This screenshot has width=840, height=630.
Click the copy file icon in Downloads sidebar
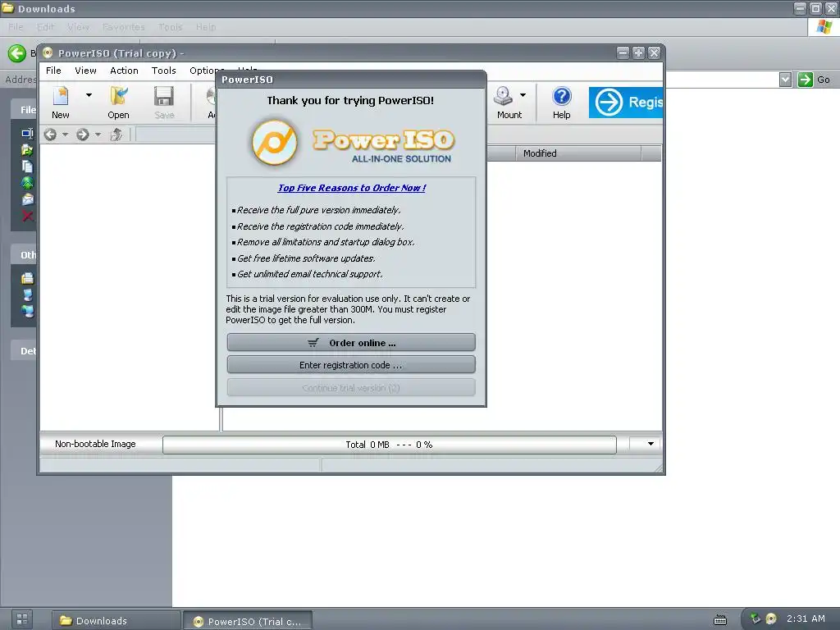pyautogui.click(x=27, y=166)
